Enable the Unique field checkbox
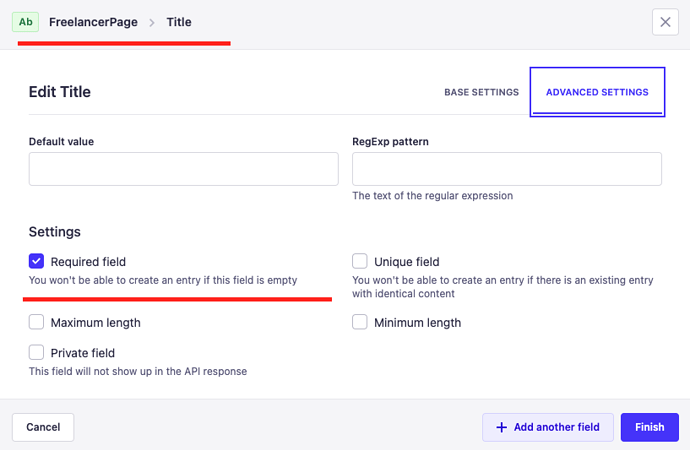 click(360, 261)
